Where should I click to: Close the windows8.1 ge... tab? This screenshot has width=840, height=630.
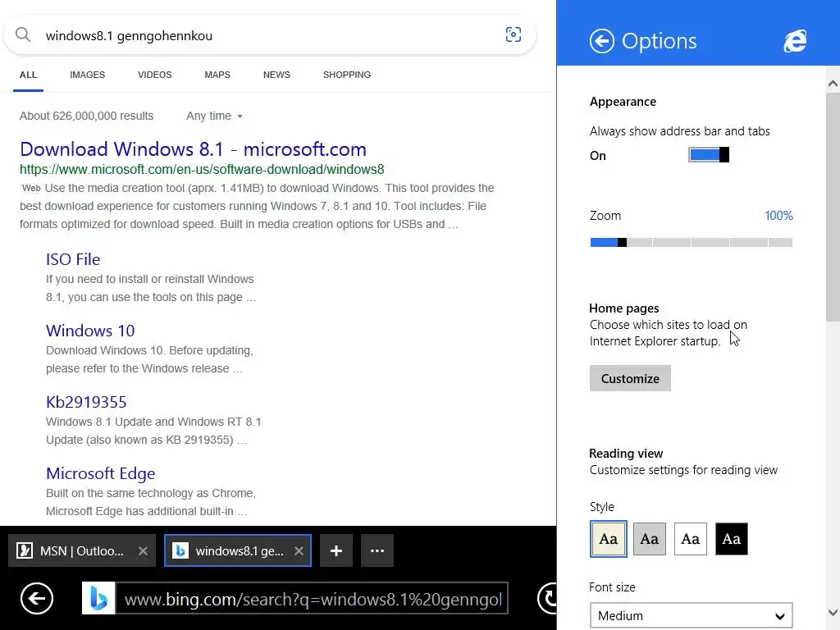pyautogui.click(x=299, y=550)
